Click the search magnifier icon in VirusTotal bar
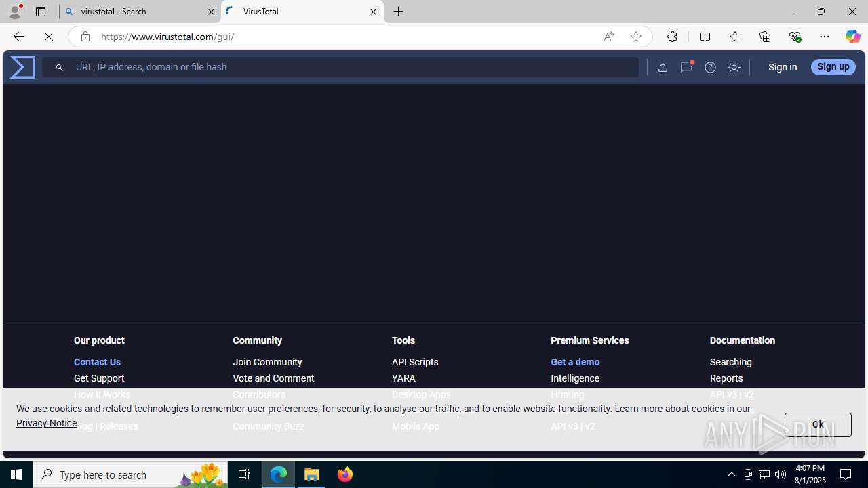 pyautogui.click(x=60, y=67)
